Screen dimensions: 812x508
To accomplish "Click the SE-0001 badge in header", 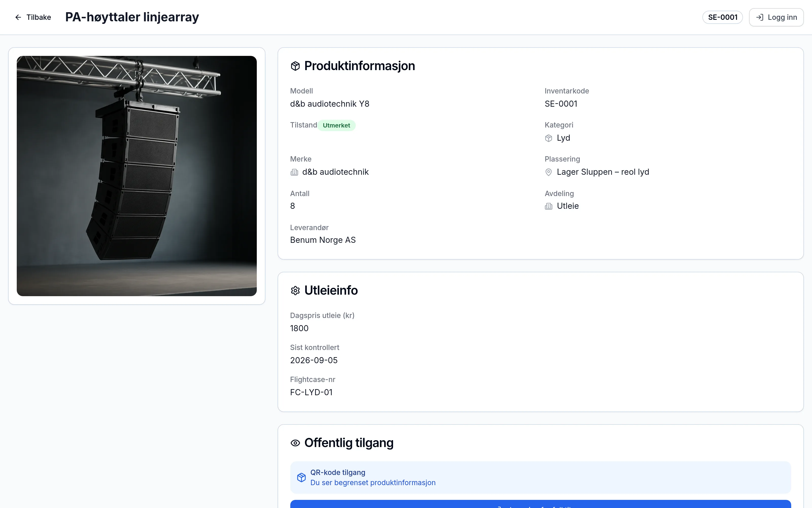I will (722, 17).
